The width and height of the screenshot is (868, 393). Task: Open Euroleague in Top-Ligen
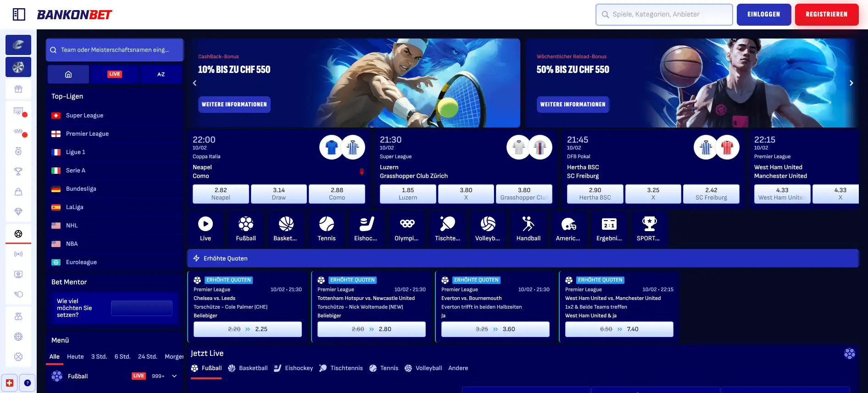pyautogui.click(x=115, y=262)
